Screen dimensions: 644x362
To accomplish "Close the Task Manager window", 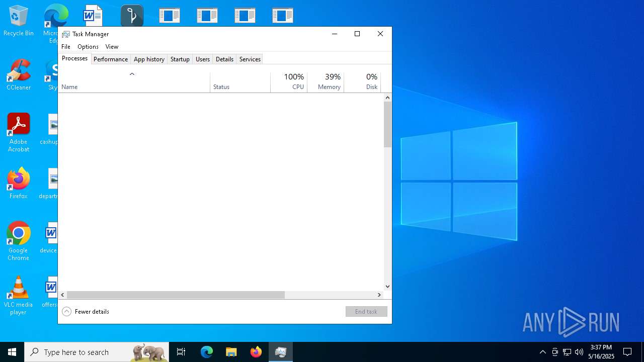I will tap(380, 34).
